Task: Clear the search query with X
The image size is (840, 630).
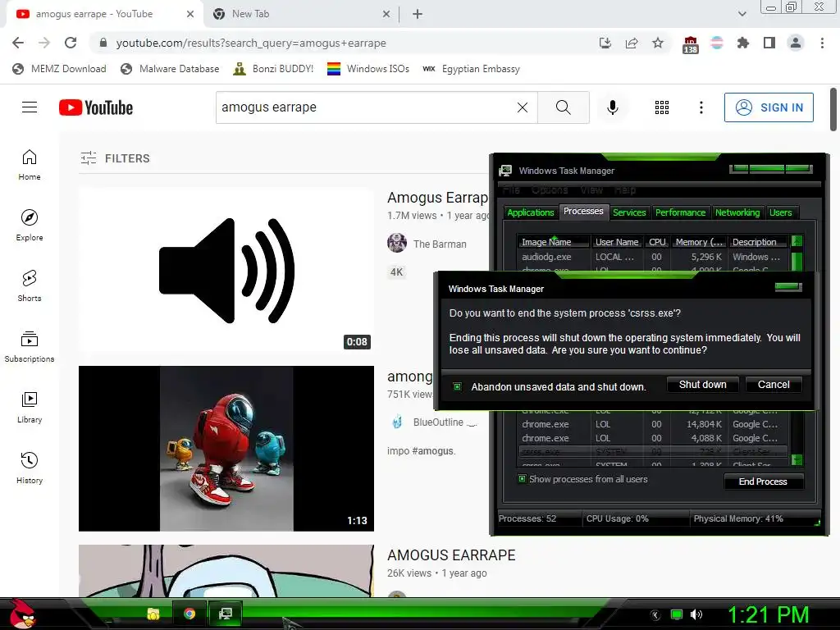Action: [x=523, y=107]
